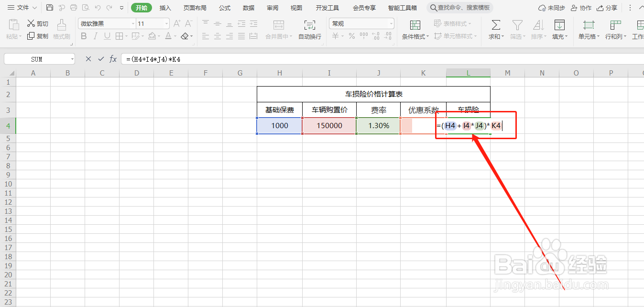Confirm the formula with the checkmark button
The image size is (644, 307).
point(100,58)
